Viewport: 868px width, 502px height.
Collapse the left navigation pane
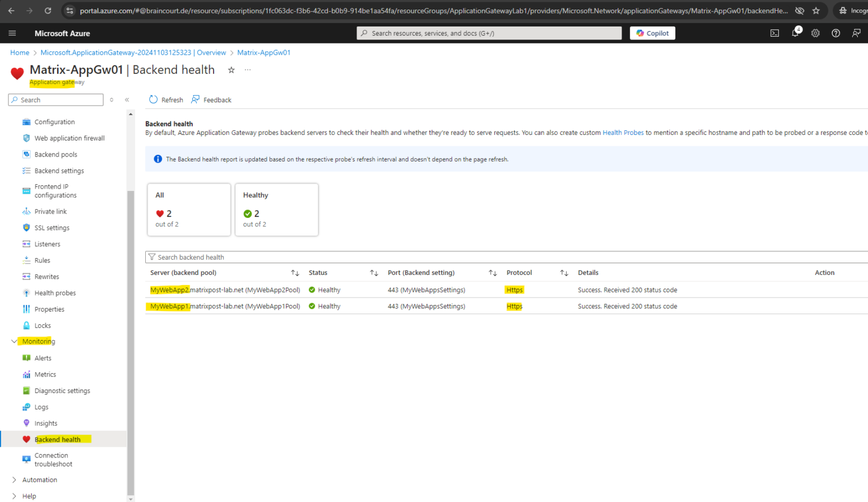tap(127, 99)
